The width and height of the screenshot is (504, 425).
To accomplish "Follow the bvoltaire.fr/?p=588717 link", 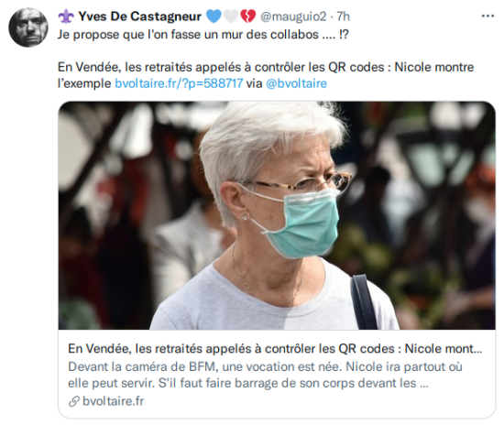I will point(179,83).
